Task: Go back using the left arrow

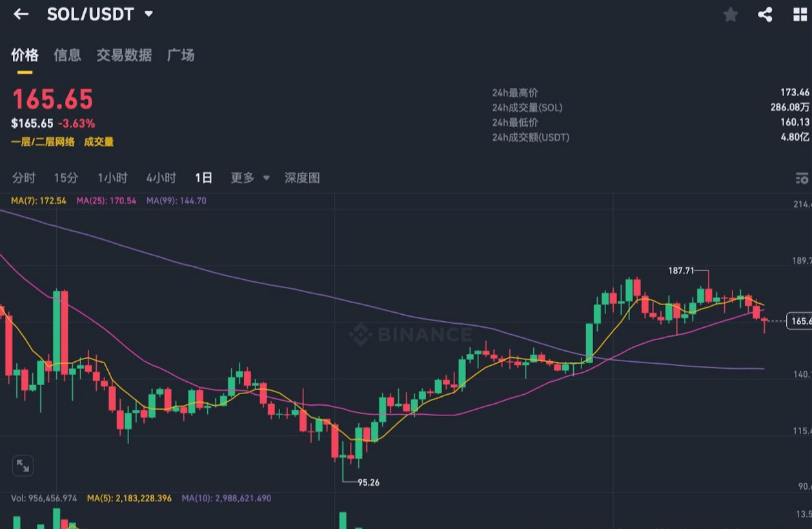Action: pos(21,14)
